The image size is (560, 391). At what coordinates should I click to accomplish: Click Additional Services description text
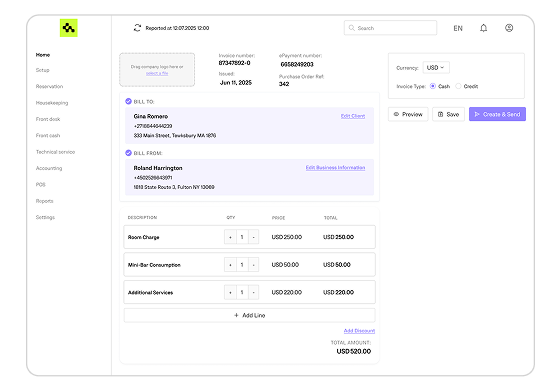(150, 292)
